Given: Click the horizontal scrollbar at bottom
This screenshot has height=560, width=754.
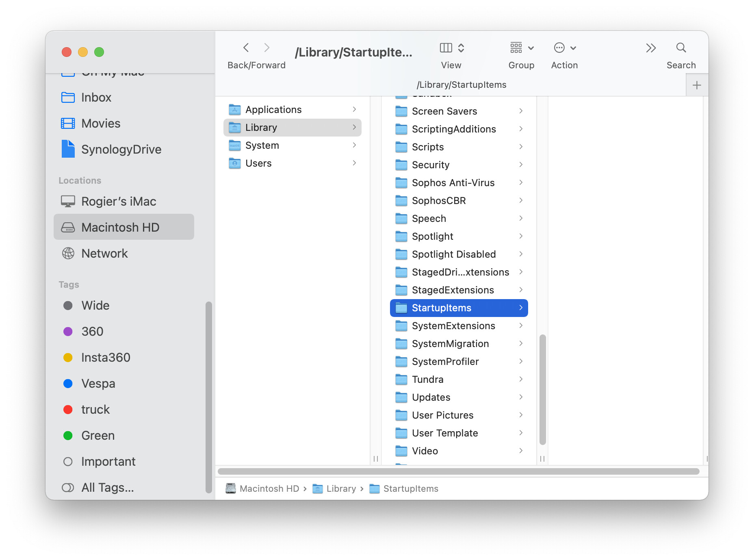Looking at the screenshot, I should (458, 471).
